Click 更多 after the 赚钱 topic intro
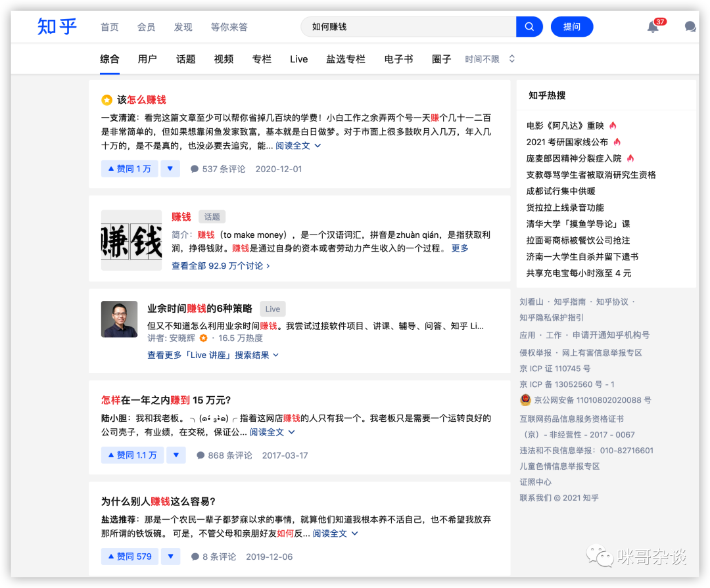The image size is (710, 588). [x=460, y=248]
